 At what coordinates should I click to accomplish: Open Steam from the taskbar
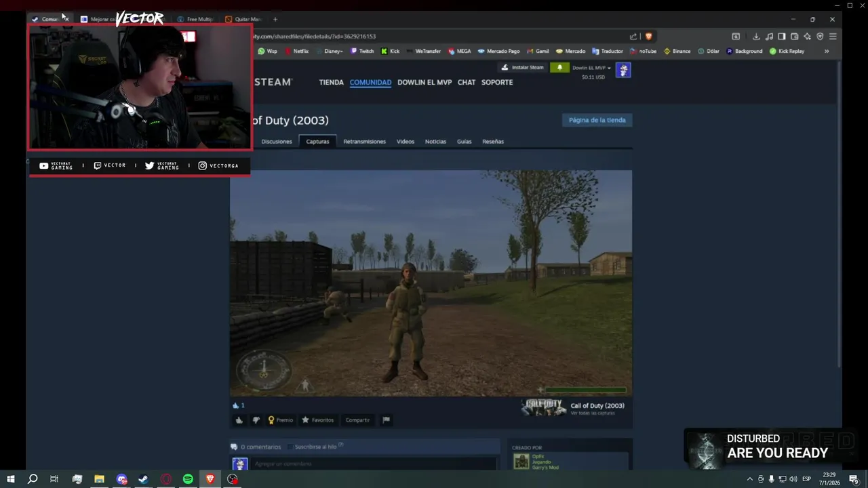click(x=143, y=479)
